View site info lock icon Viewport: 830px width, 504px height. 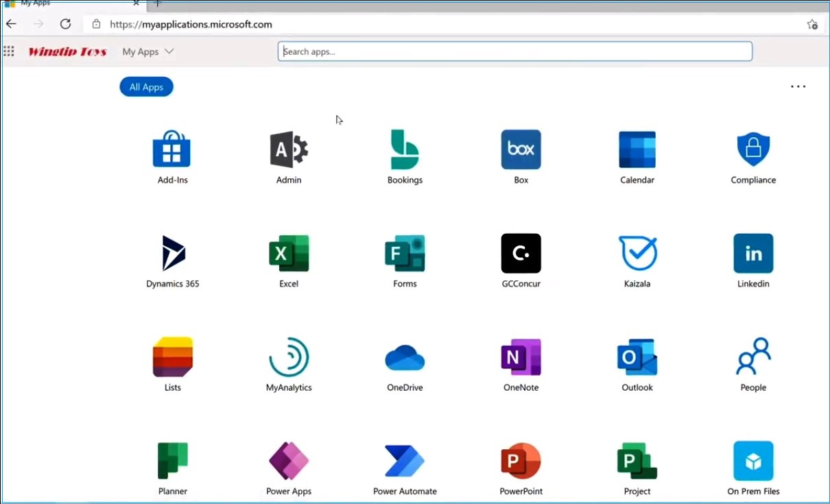(96, 24)
